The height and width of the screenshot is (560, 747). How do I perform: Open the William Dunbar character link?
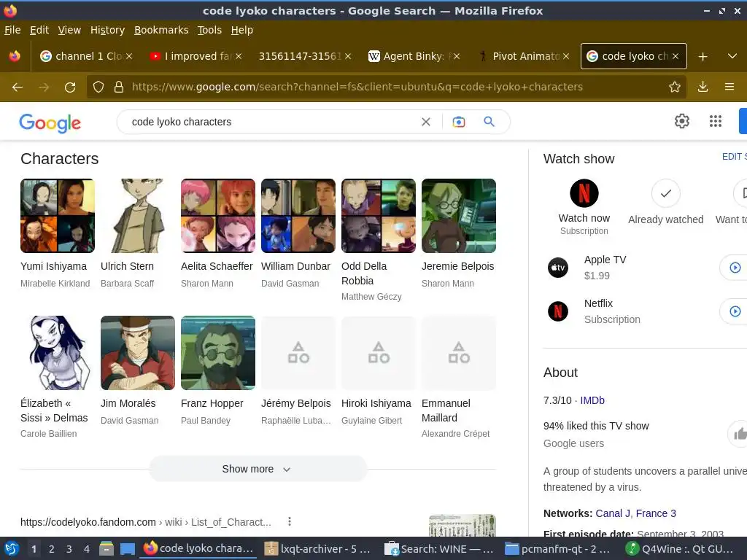[295, 266]
